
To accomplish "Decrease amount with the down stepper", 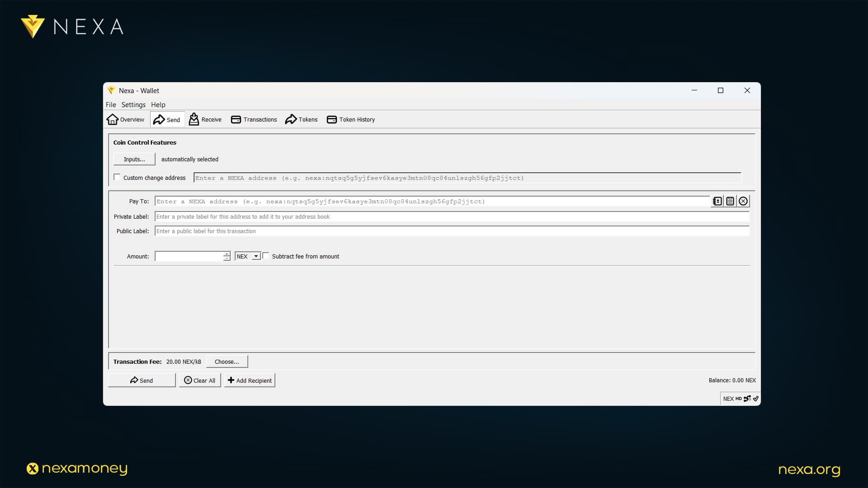I will click(226, 259).
